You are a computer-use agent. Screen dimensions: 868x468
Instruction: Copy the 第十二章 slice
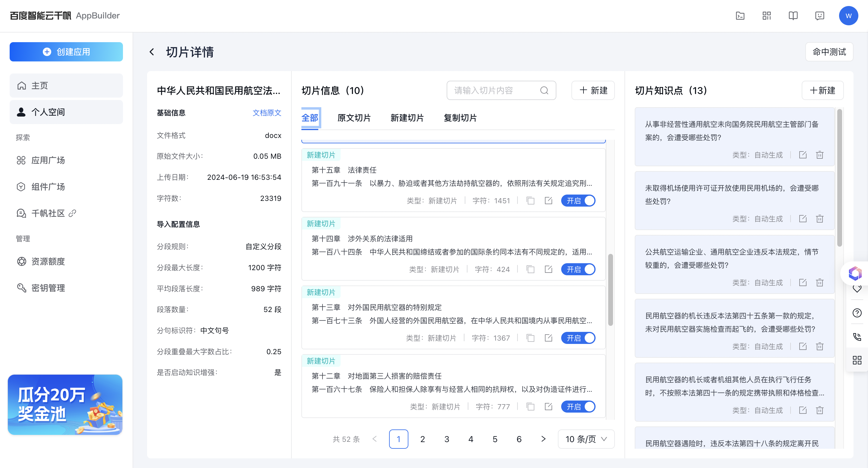530,407
